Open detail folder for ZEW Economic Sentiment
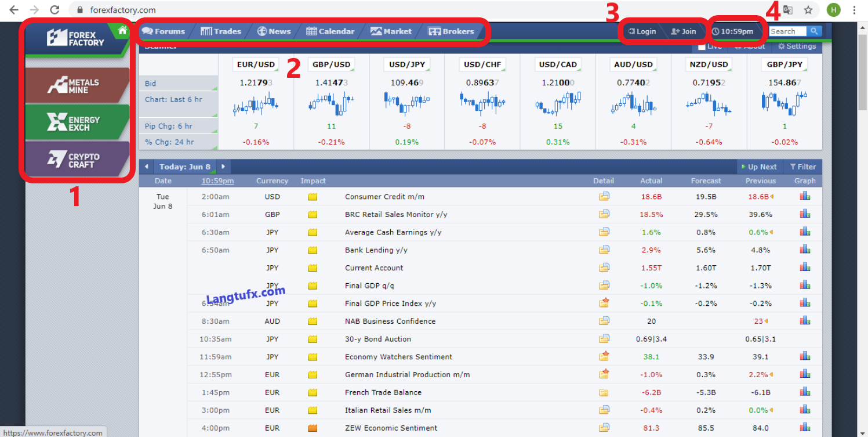This screenshot has width=868, height=437. (604, 428)
